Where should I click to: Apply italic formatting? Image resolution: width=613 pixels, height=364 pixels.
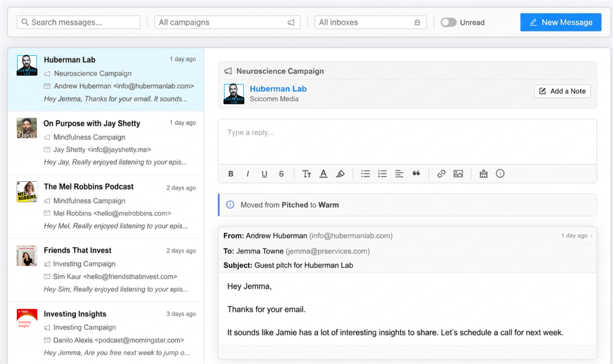point(248,174)
